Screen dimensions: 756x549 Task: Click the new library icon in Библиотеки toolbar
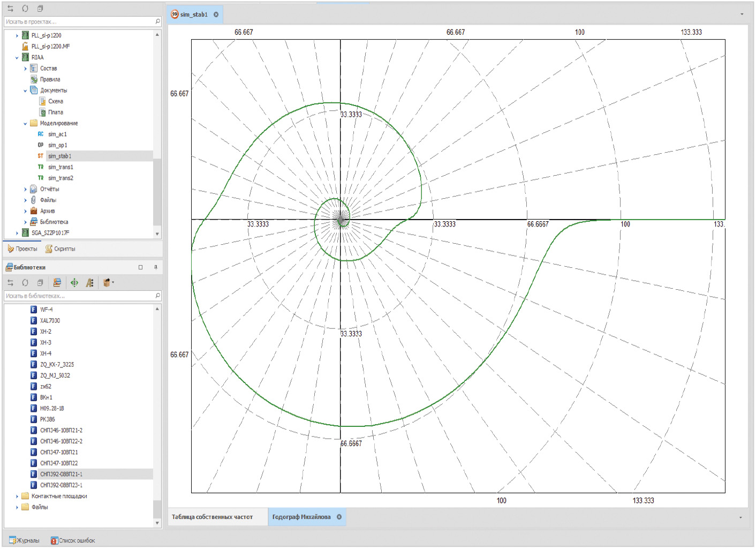(57, 283)
